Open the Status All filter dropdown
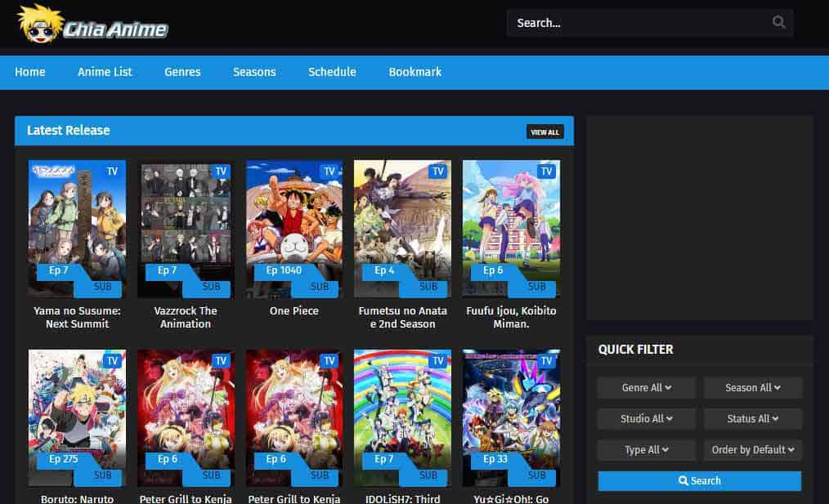 (x=753, y=419)
